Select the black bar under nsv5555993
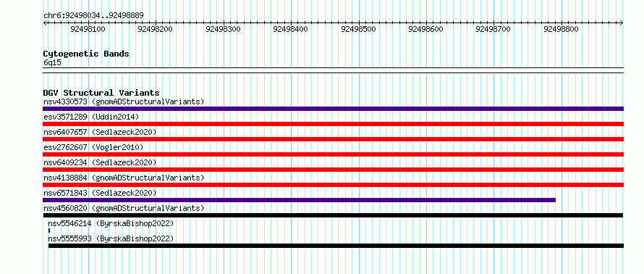This screenshot has height=274, width=644. click(x=336, y=246)
